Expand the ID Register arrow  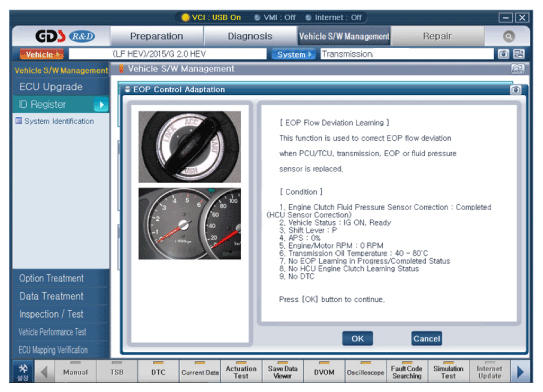pyautogui.click(x=101, y=105)
